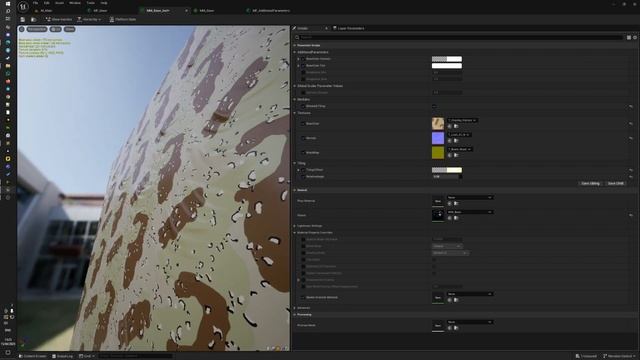The image size is (640, 360).
Task: Use selected asset for the Normal texture
Action: tap(450, 140)
